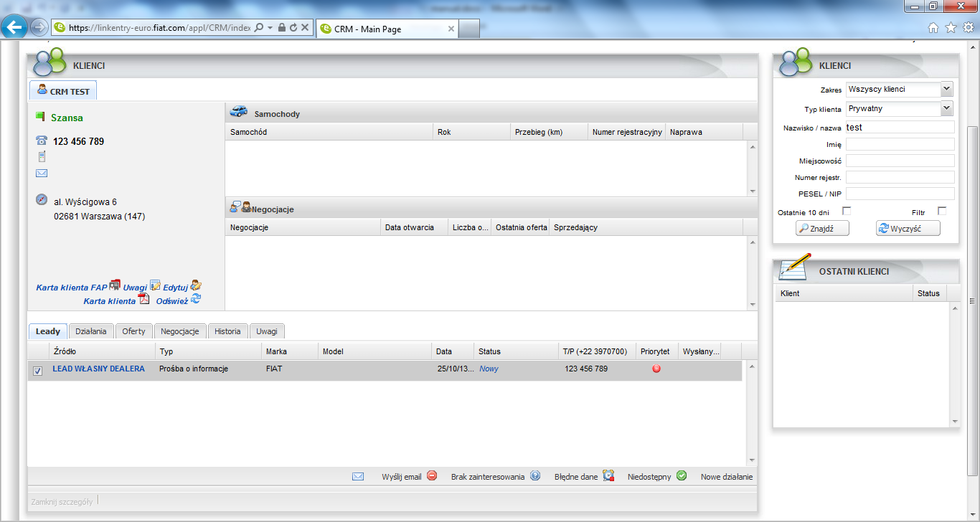
Task: Click the red priority dot in lead row
Action: 656,369
